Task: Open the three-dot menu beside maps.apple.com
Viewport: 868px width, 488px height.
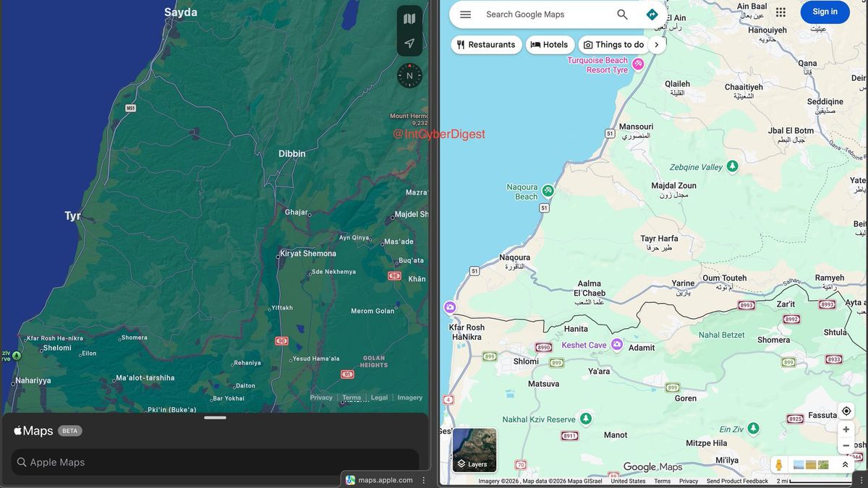Action: click(424, 480)
